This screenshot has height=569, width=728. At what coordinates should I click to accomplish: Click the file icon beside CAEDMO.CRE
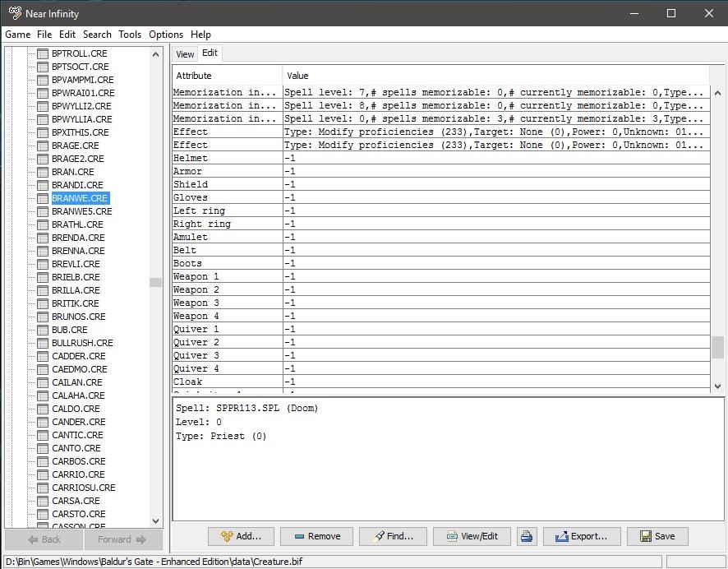(43, 369)
